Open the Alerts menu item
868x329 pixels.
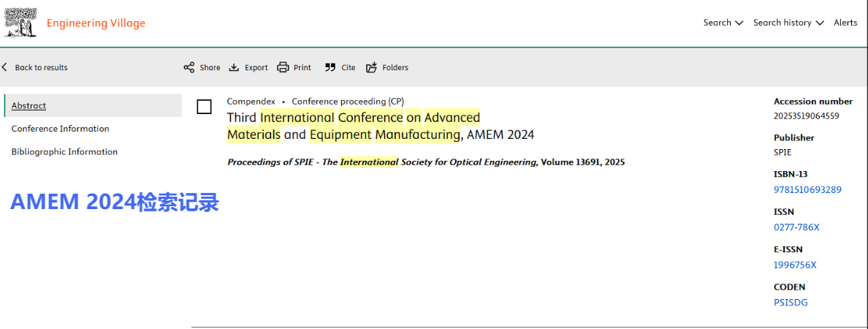coord(845,23)
